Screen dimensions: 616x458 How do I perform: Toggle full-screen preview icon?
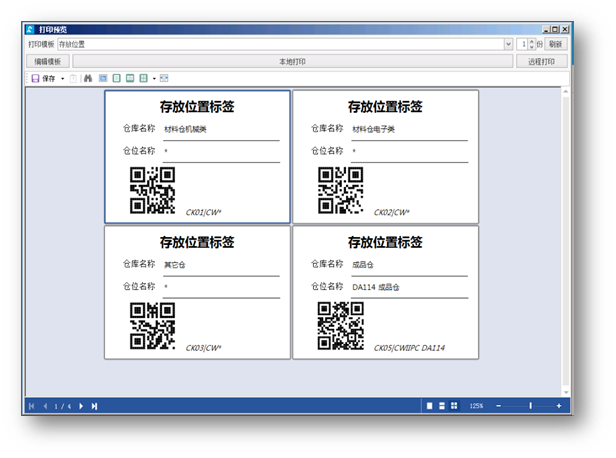pos(164,78)
